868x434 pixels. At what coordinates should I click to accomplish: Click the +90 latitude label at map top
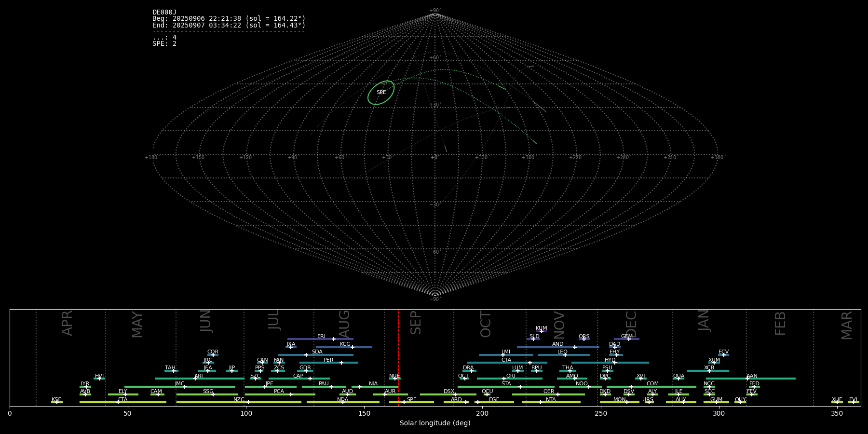(x=434, y=11)
